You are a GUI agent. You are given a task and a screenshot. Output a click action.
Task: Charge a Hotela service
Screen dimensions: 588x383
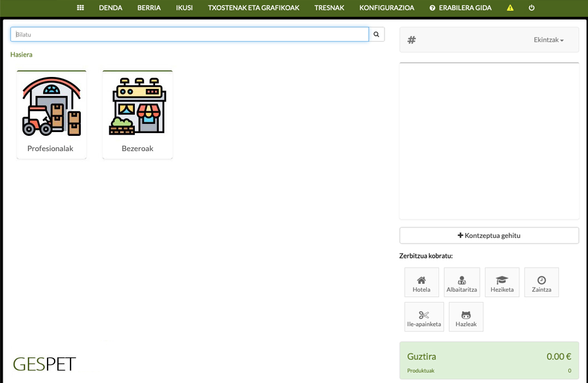click(x=421, y=283)
